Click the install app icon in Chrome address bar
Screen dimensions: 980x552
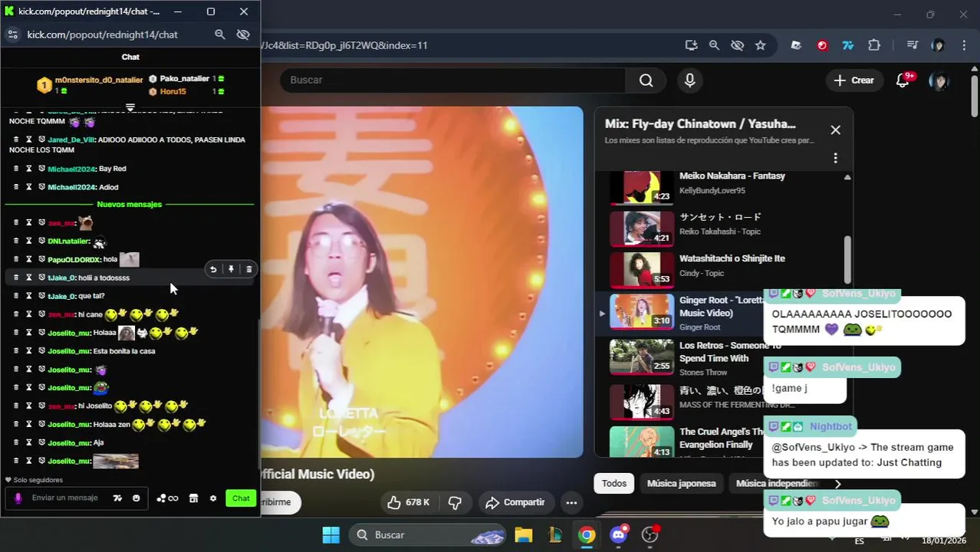(x=692, y=45)
